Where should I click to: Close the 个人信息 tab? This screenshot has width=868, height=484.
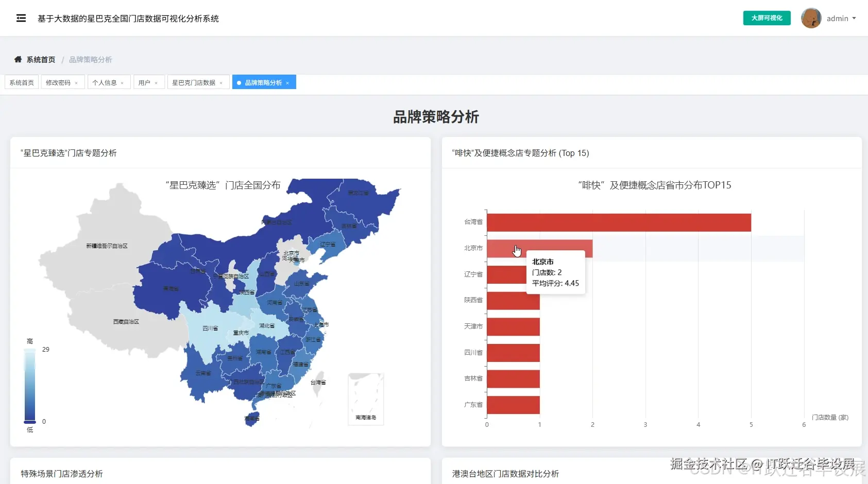click(123, 82)
